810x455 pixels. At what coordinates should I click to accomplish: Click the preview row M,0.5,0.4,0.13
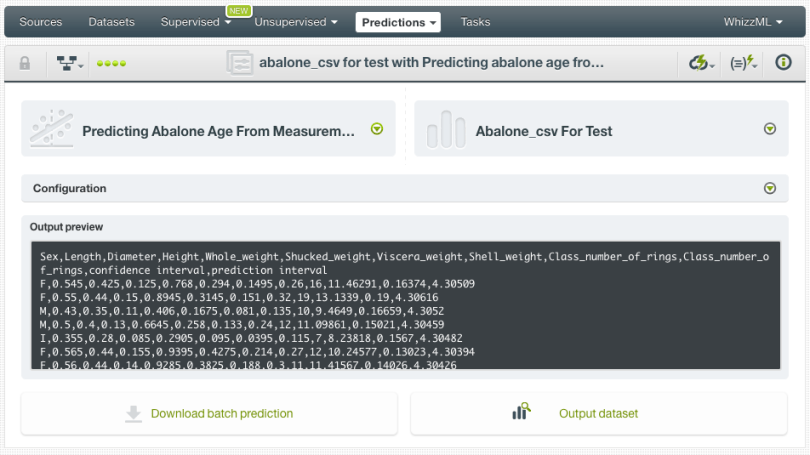click(x=242, y=324)
